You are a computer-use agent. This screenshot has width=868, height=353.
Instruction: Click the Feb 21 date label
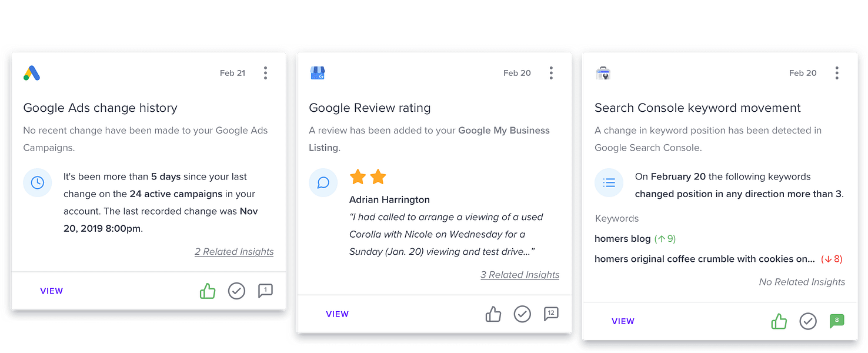click(233, 73)
